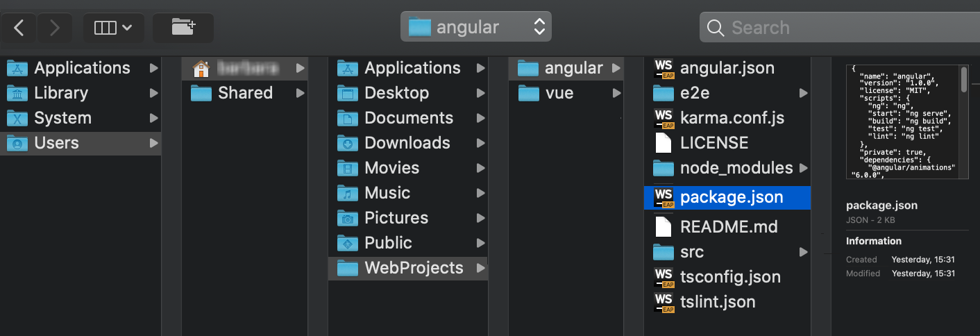Expand the WebProjects folder arrow
Viewport: 980px width, 336px height.
point(480,268)
